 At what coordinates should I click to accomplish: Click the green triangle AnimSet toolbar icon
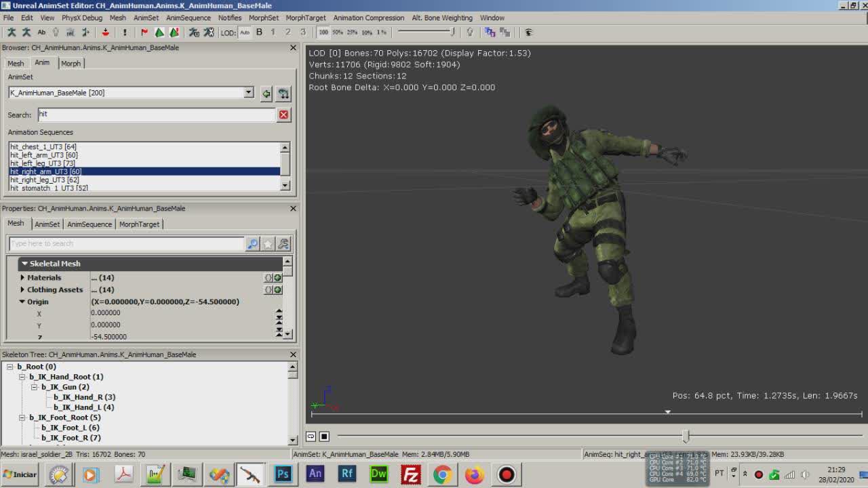click(x=159, y=32)
